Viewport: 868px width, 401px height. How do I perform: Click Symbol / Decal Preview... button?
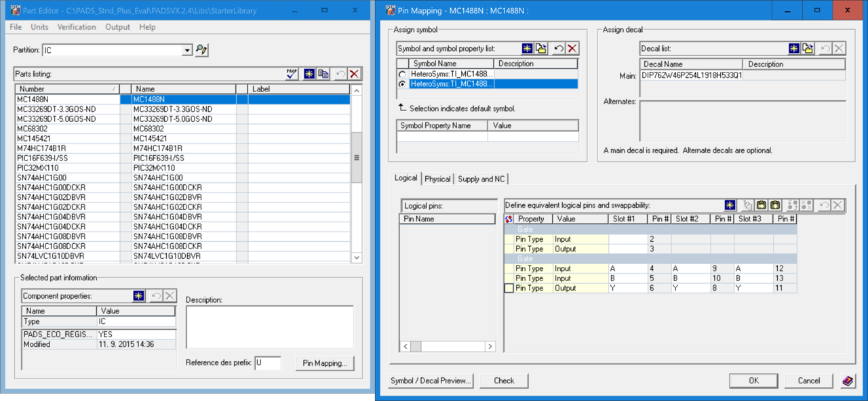coord(431,381)
